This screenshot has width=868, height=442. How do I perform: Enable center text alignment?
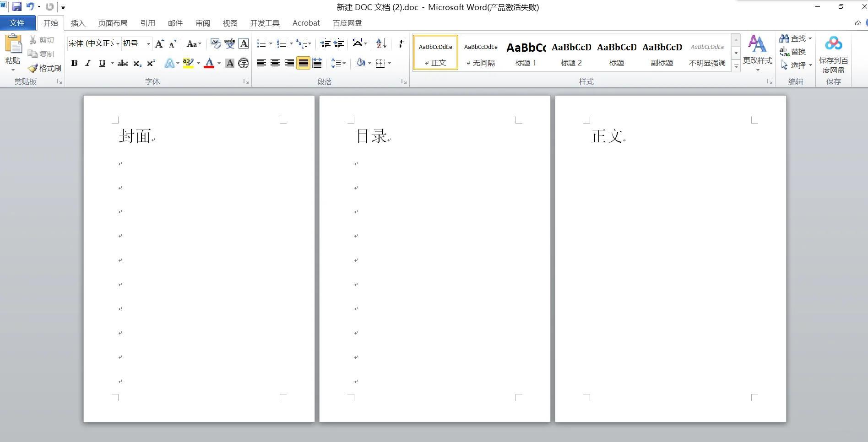275,63
